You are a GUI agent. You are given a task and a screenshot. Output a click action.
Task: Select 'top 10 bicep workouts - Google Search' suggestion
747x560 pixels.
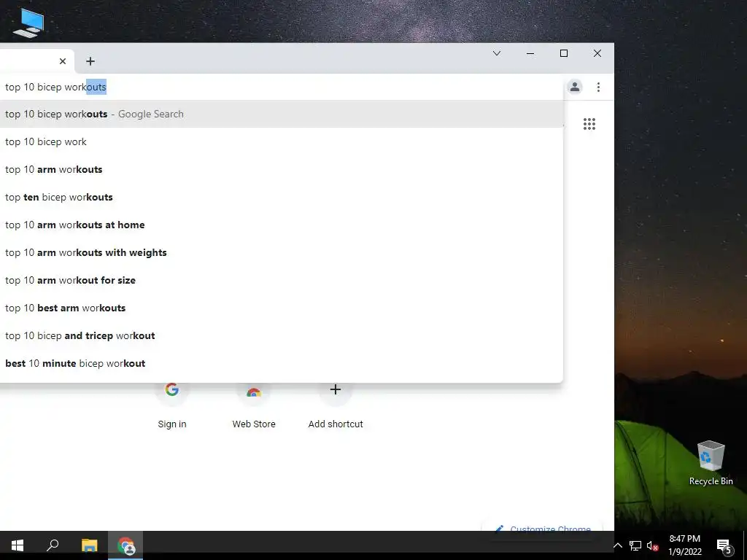tap(281, 114)
